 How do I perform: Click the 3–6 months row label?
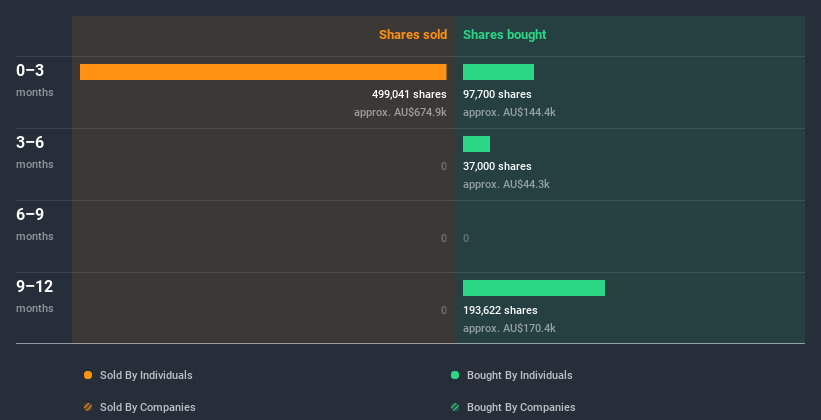click(x=35, y=152)
